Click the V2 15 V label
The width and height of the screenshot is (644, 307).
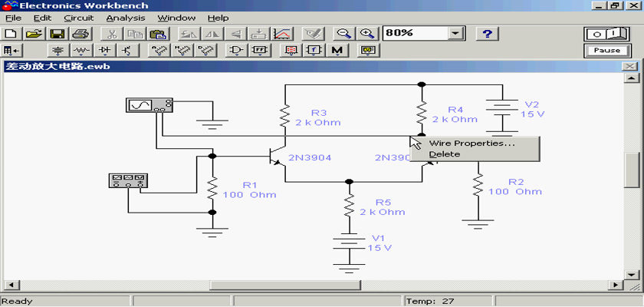pyautogui.click(x=533, y=109)
